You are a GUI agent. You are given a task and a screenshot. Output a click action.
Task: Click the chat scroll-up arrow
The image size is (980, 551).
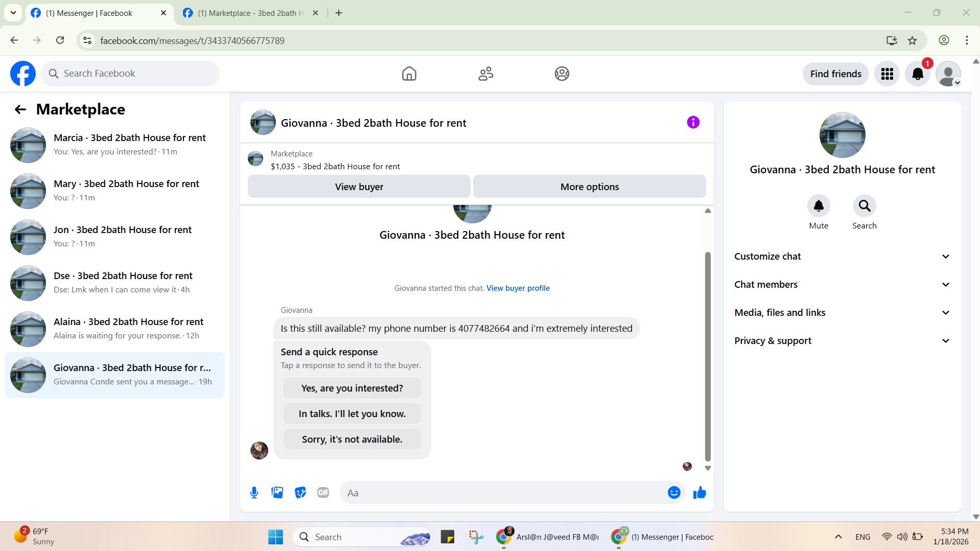pos(708,211)
